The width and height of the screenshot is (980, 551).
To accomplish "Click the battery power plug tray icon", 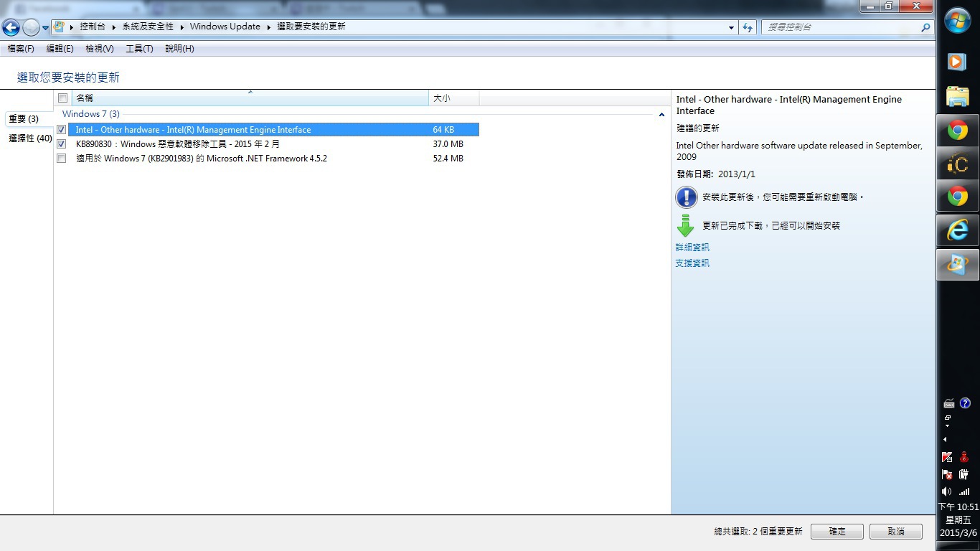I will (964, 474).
